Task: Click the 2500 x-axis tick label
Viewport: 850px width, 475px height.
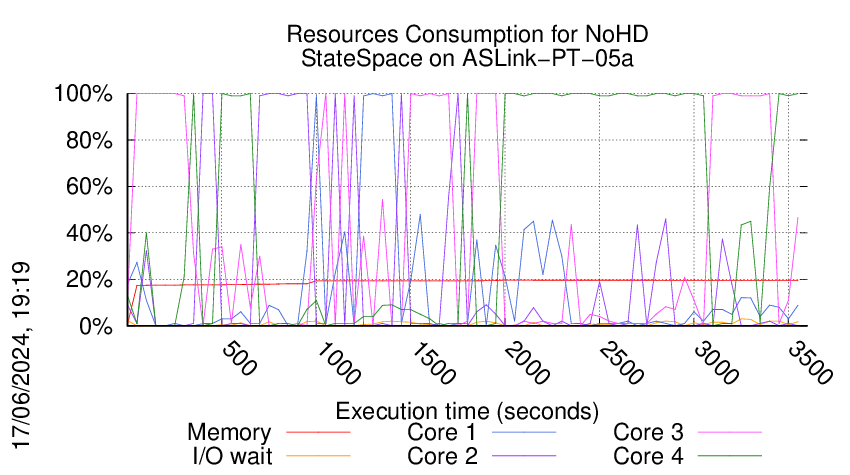Action: click(621, 363)
